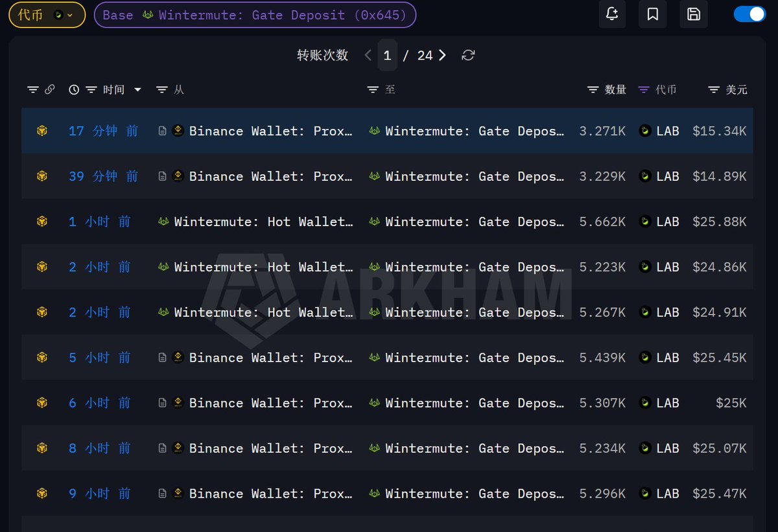Filter by the 代币 token column
The height and width of the screenshot is (532, 778).
[644, 90]
